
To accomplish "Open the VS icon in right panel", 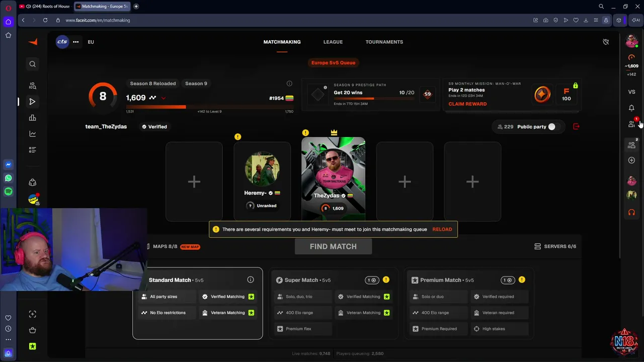I will coord(631,92).
